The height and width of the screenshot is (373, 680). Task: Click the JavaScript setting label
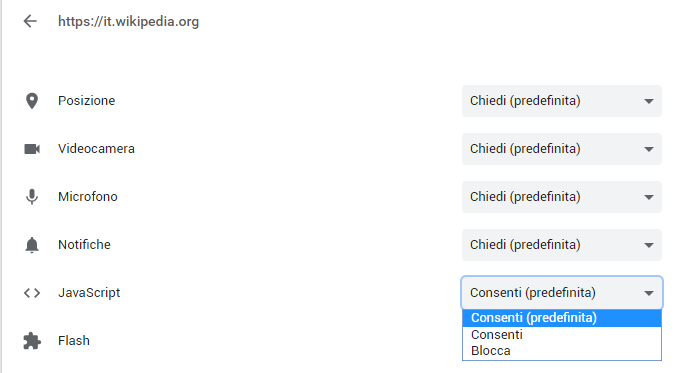tap(89, 293)
